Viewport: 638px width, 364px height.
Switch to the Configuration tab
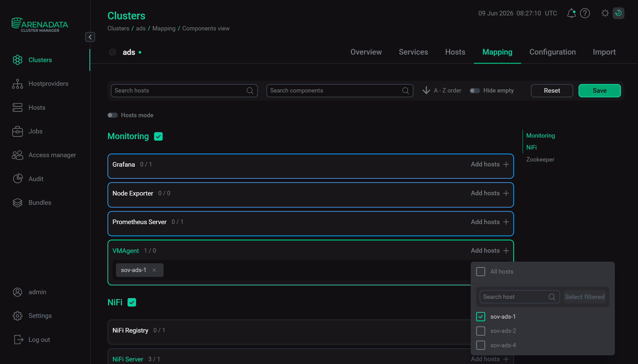click(x=552, y=52)
